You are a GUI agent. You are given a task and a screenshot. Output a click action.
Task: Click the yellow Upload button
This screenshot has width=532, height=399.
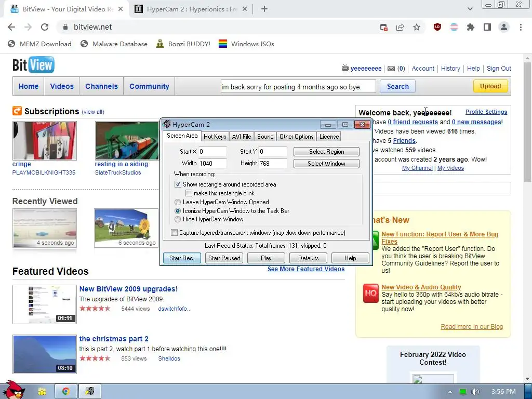click(x=490, y=86)
